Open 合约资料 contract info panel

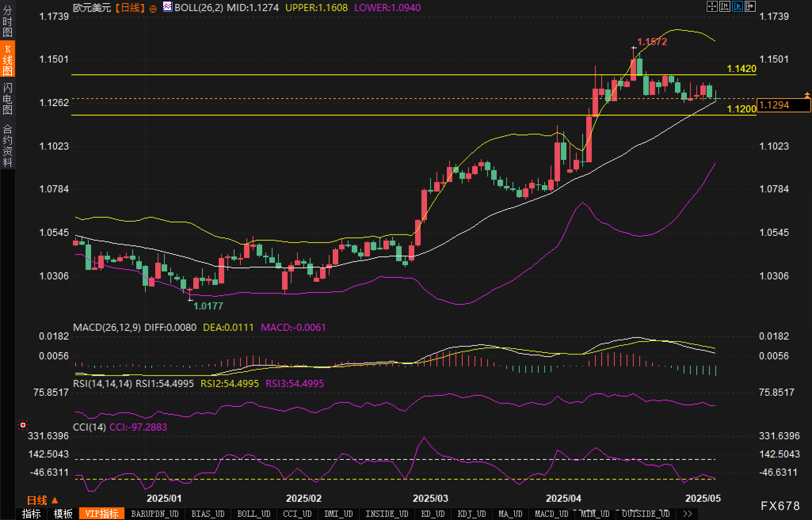pos(8,145)
